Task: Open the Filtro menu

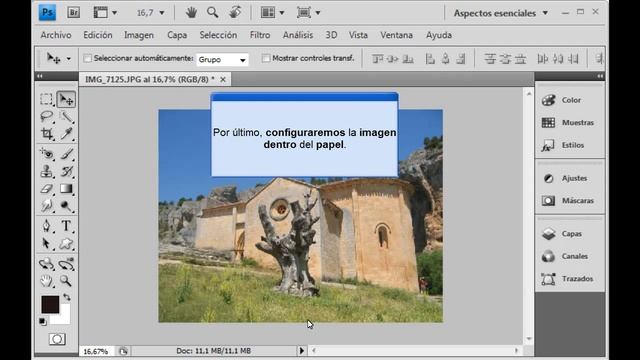Action: (260, 35)
